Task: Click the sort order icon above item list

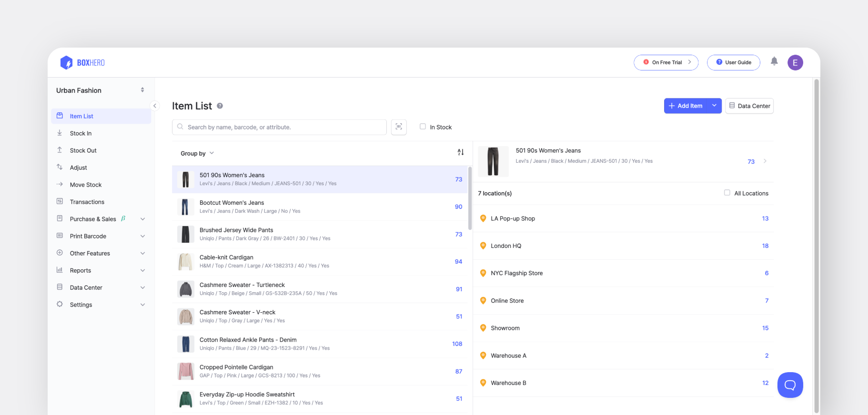Action: click(x=461, y=152)
